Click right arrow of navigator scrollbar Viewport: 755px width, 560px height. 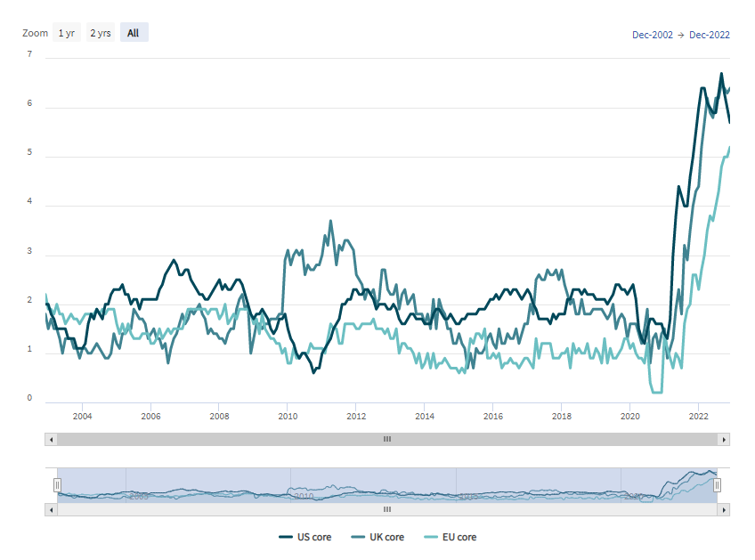click(x=725, y=509)
